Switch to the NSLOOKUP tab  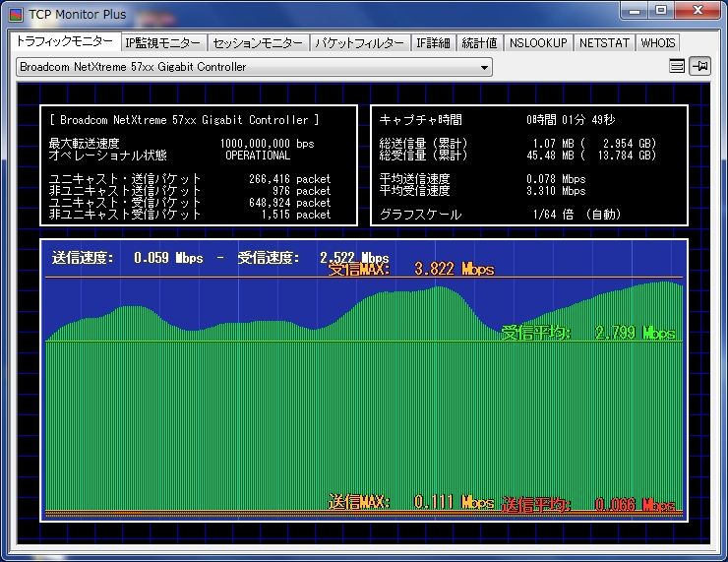tap(538, 43)
